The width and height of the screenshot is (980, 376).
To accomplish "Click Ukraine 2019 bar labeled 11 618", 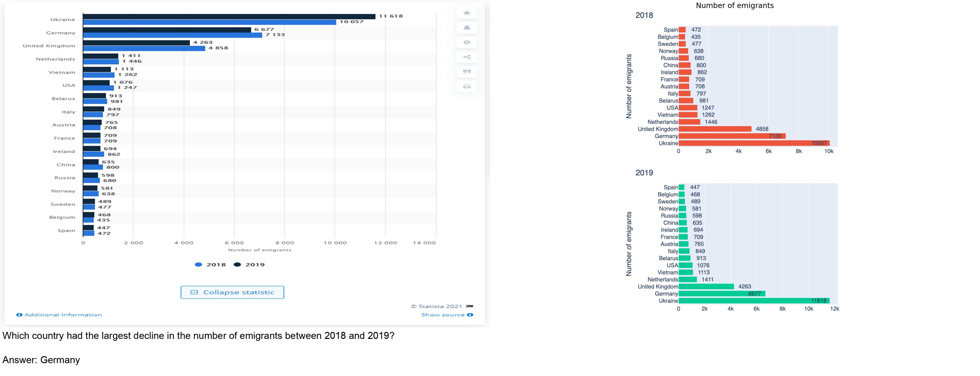I will [229, 16].
